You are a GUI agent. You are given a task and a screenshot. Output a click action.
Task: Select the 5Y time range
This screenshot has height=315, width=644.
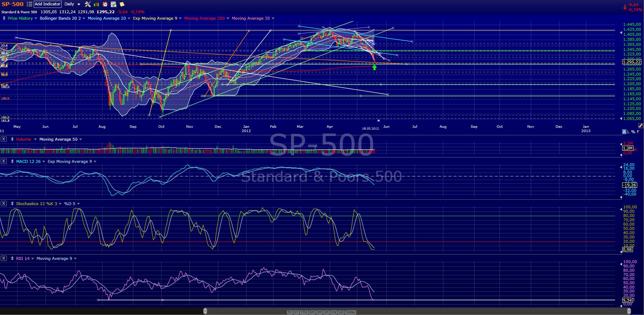(290, 312)
